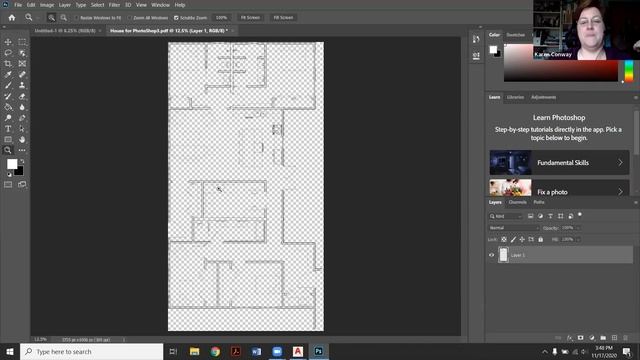
Task: Select the Hand tool
Action: click(22, 140)
